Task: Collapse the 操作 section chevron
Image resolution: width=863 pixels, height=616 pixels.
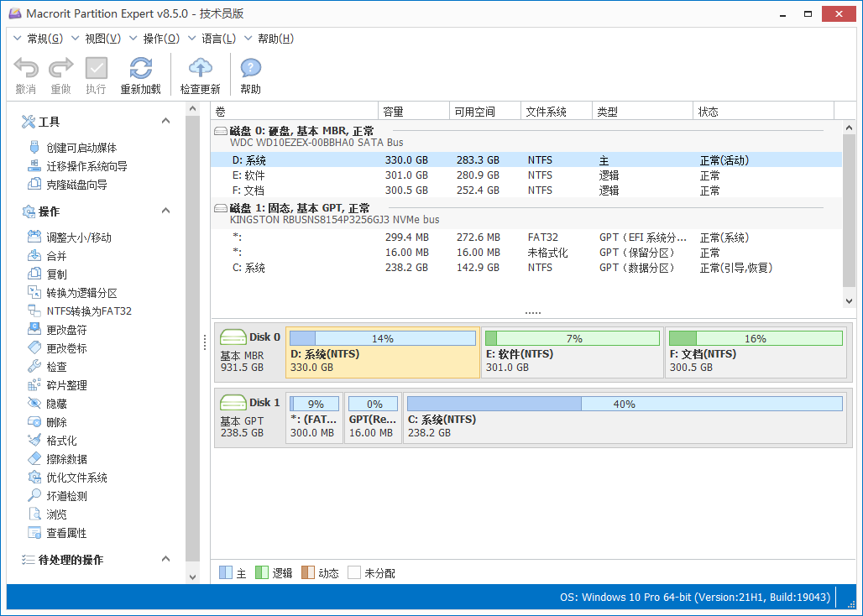Action: pos(166,211)
